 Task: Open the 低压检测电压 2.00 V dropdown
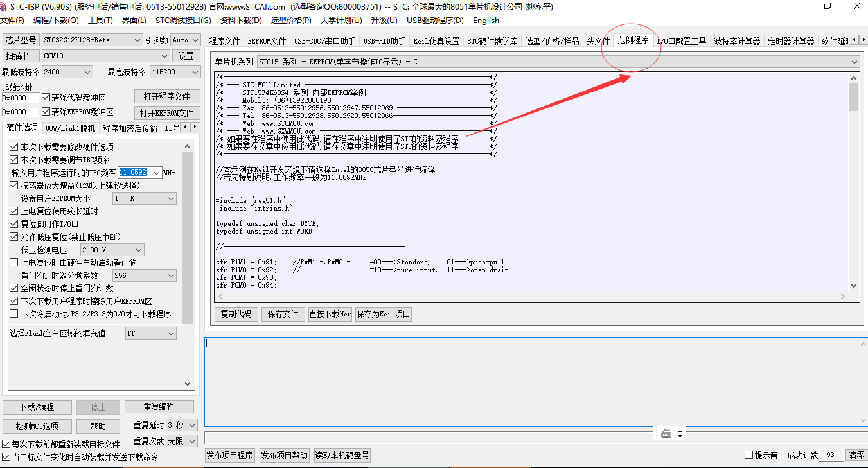tap(112, 250)
